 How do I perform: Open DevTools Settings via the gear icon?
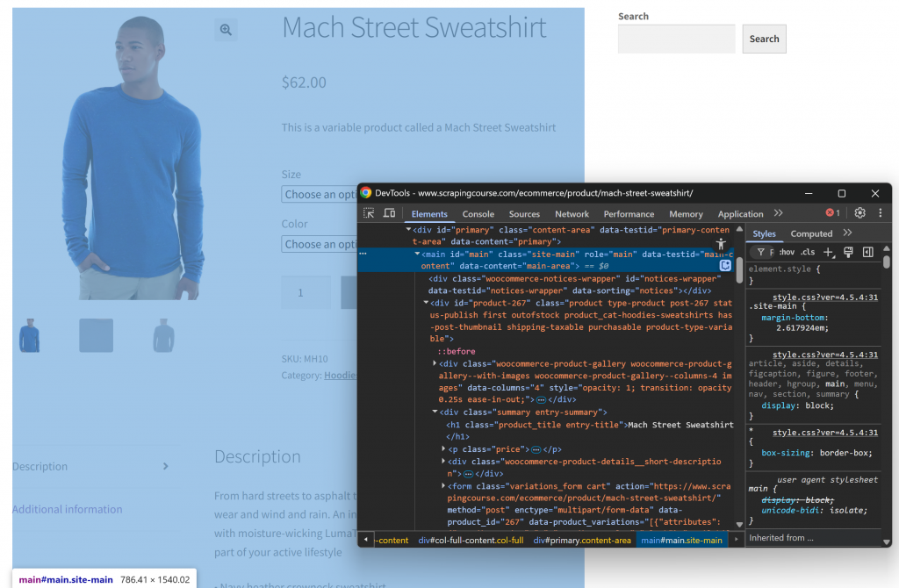pyautogui.click(x=859, y=213)
